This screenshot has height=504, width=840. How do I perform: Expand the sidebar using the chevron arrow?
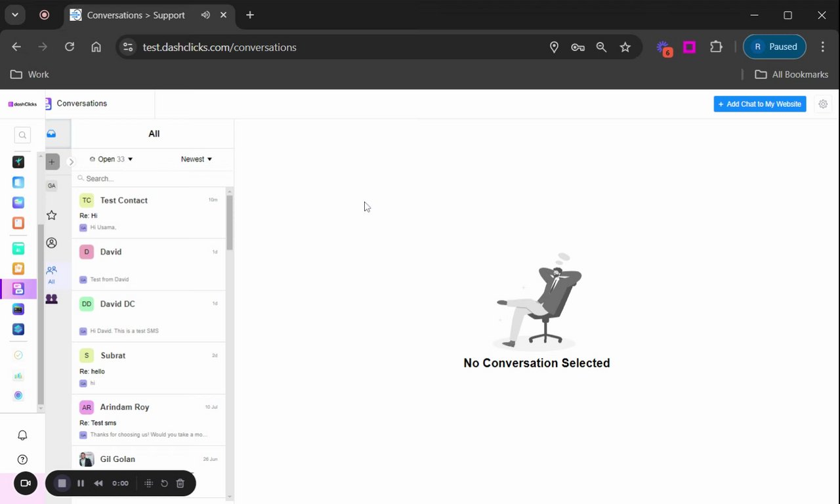point(71,161)
